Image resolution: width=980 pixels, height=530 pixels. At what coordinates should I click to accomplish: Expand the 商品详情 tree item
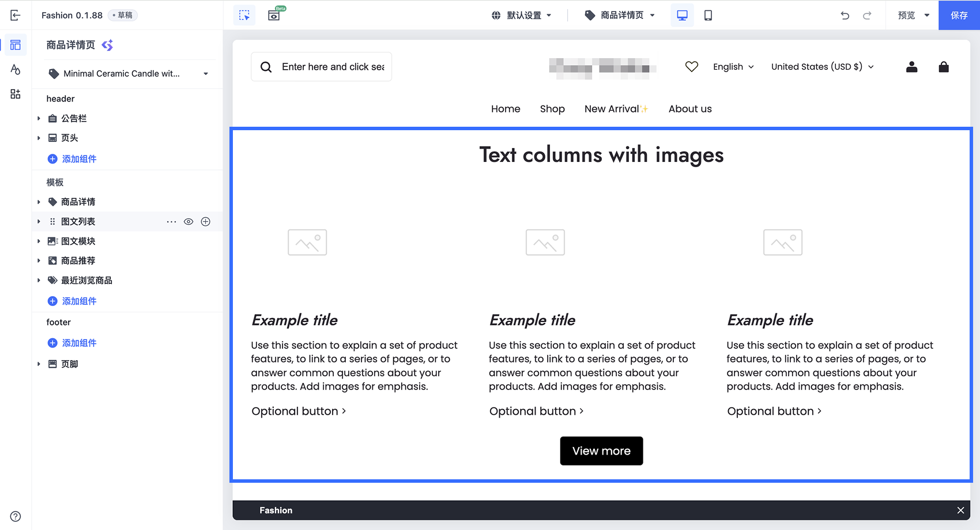click(x=39, y=202)
